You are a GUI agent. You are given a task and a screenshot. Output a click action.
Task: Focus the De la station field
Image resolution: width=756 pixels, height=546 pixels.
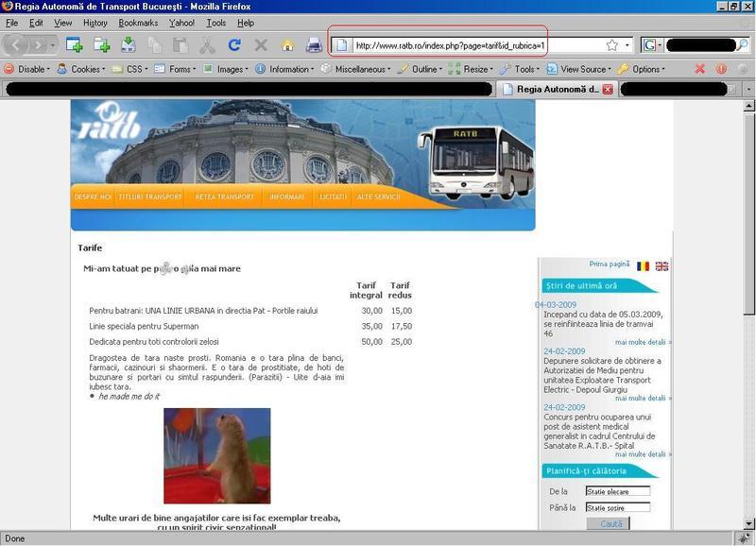point(618,491)
